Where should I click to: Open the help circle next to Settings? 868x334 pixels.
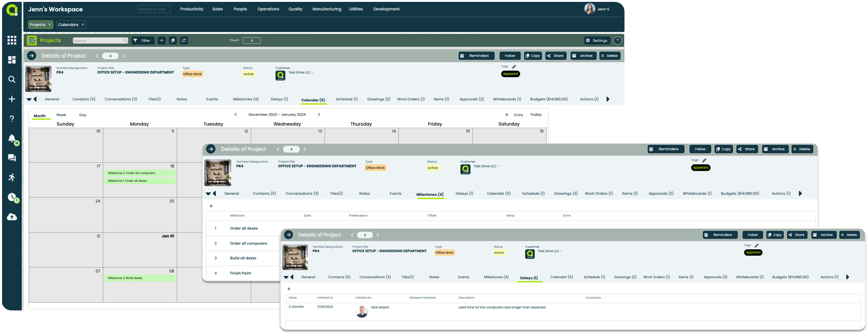click(617, 40)
